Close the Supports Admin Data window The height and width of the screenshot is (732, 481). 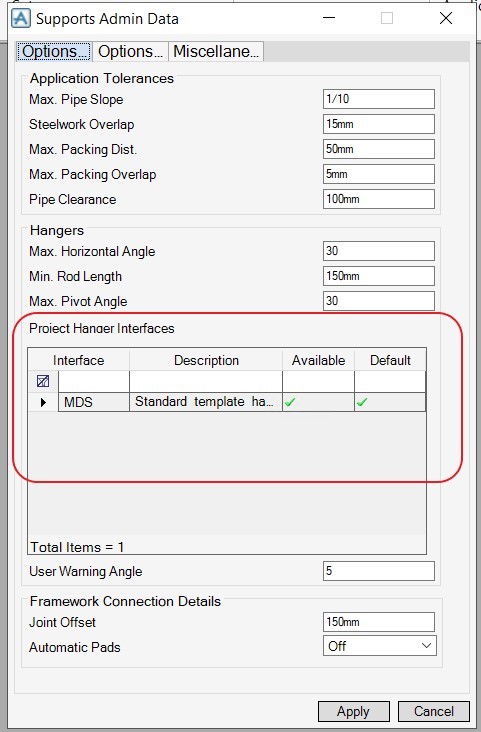(446, 18)
